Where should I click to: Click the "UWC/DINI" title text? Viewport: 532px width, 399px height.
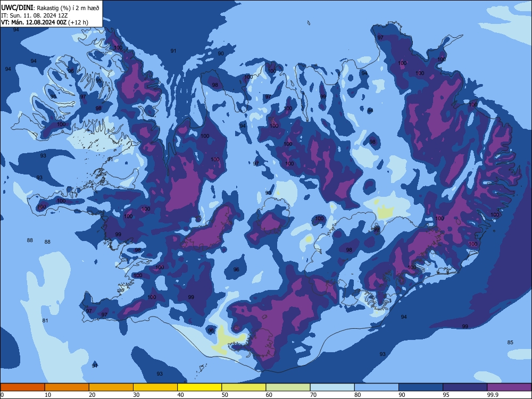17,7
